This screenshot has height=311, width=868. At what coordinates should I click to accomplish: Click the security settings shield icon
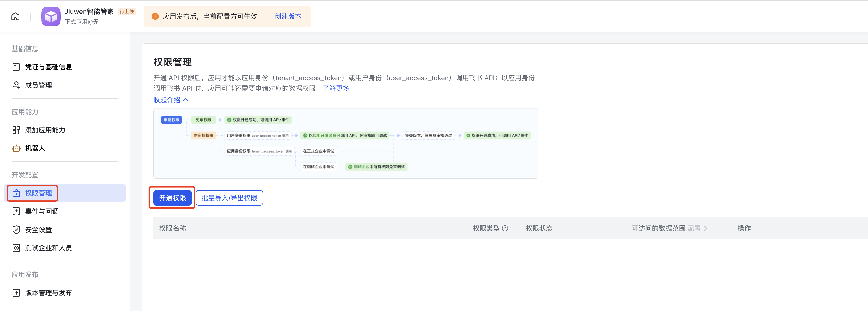[x=16, y=230]
